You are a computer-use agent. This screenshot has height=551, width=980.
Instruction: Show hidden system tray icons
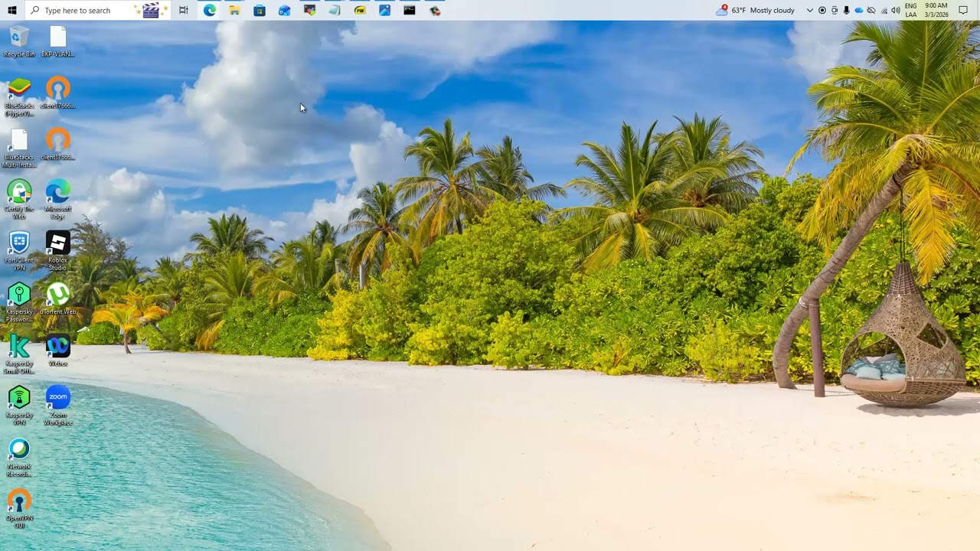[809, 10]
